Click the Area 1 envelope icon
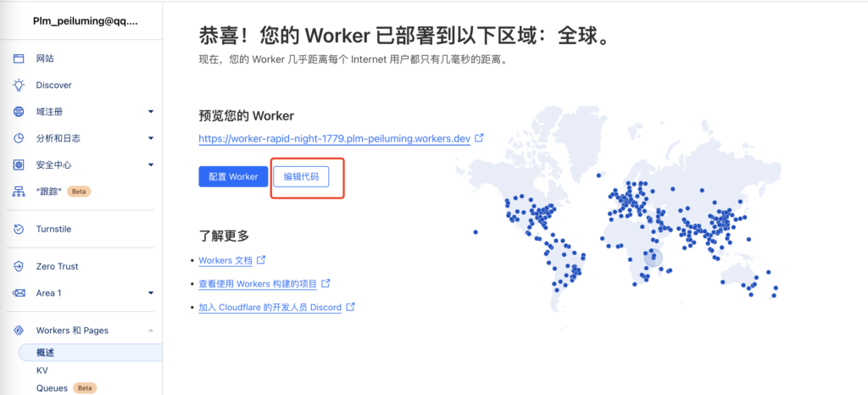This screenshot has width=868, height=395. (x=19, y=293)
